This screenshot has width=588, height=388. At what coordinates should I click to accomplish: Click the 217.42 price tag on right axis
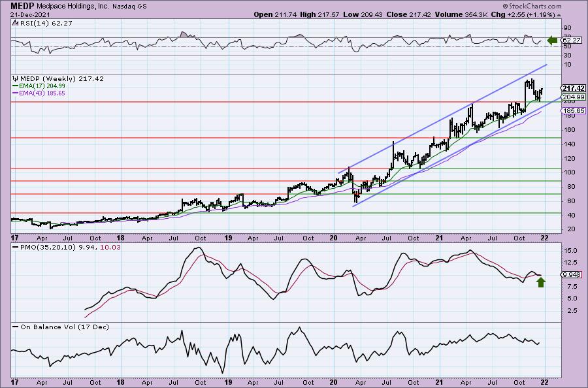pos(574,88)
